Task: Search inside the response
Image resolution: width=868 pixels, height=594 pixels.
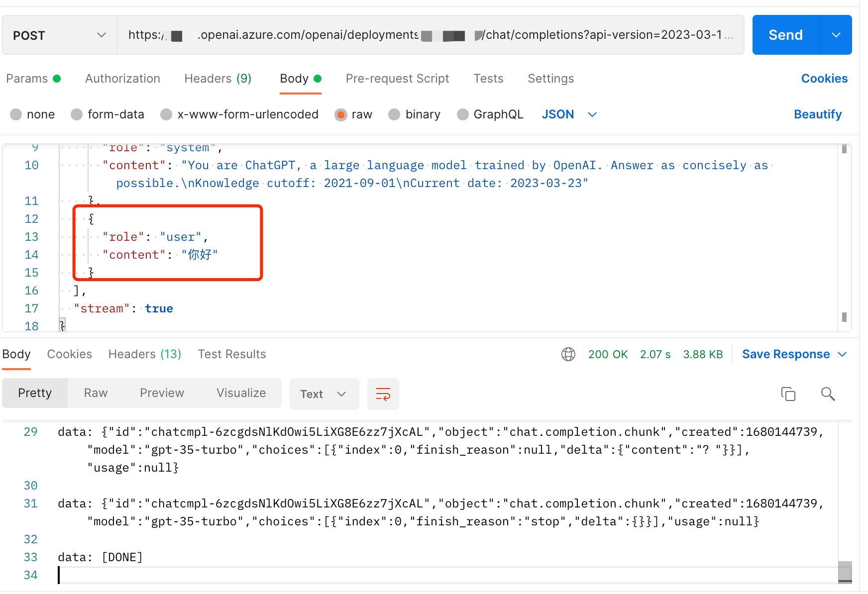Action: (828, 394)
